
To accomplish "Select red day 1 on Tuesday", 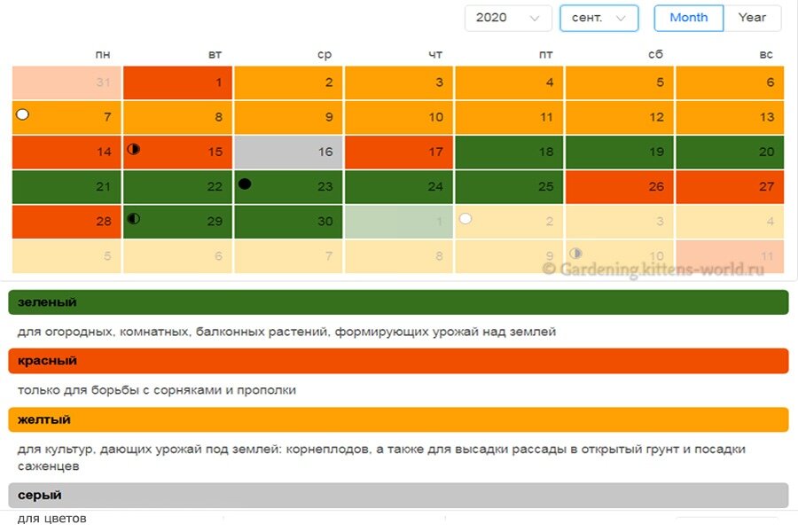I will click(x=177, y=82).
